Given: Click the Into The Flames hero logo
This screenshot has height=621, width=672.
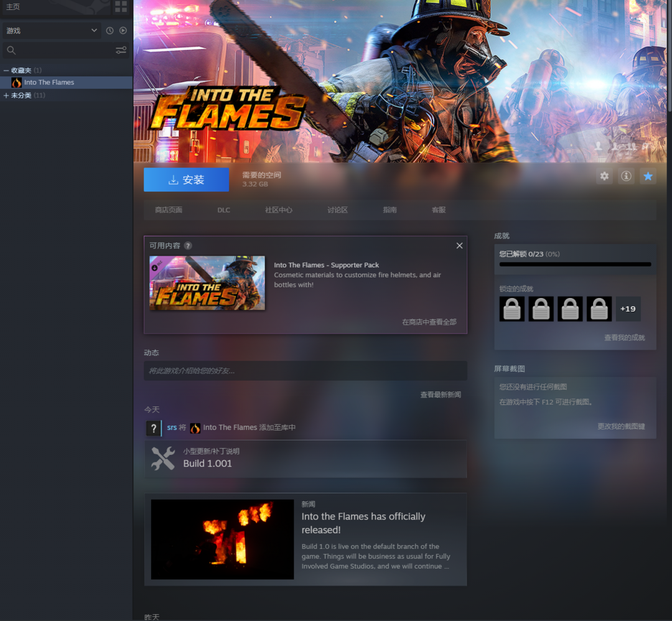Looking at the screenshot, I should 228,108.
